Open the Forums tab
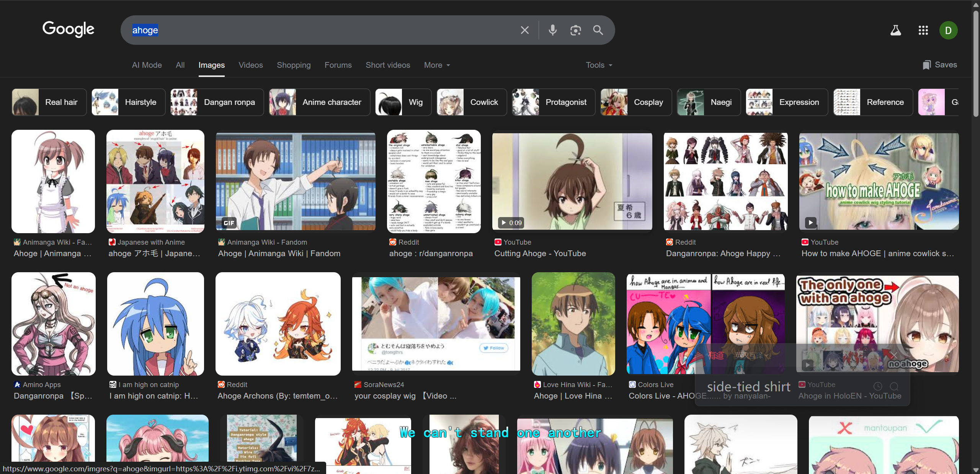The height and width of the screenshot is (474, 980). tap(338, 65)
